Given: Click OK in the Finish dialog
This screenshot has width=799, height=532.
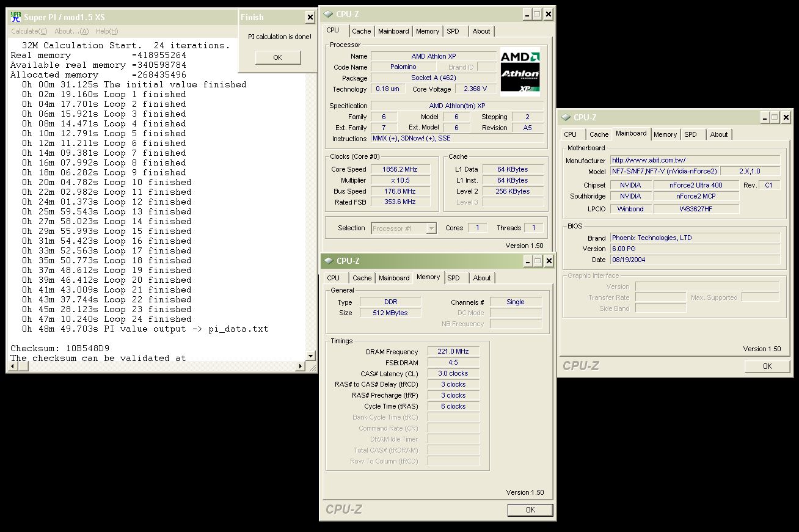Looking at the screenshot, I should point(278,57).
